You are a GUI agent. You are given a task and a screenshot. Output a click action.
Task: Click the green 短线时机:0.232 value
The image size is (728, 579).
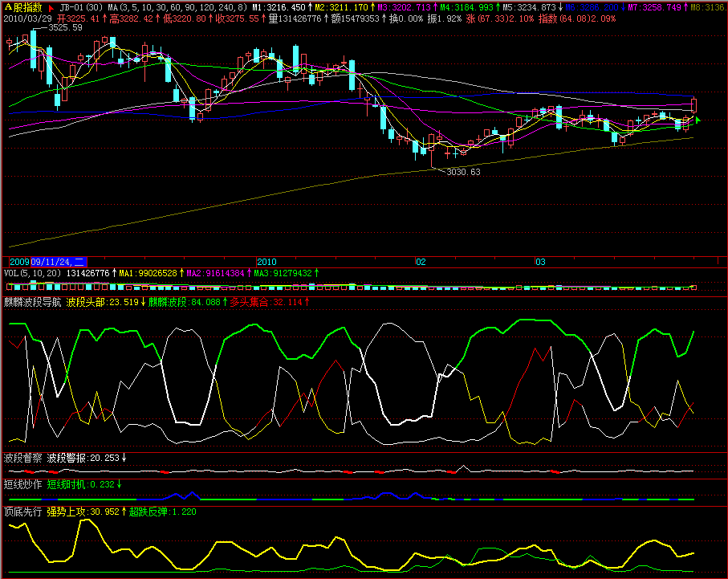(x=81, y=485)
